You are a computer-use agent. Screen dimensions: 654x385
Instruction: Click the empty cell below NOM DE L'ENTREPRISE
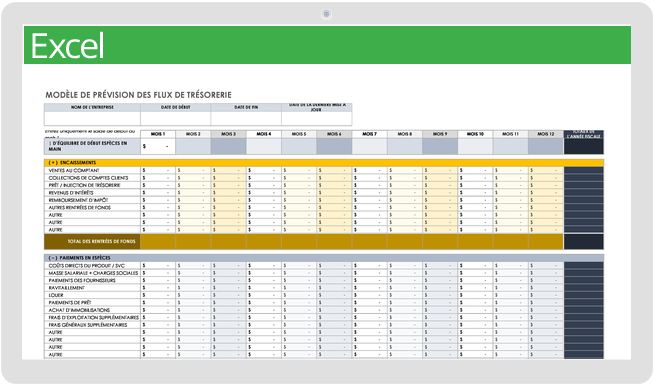[92, 118]
